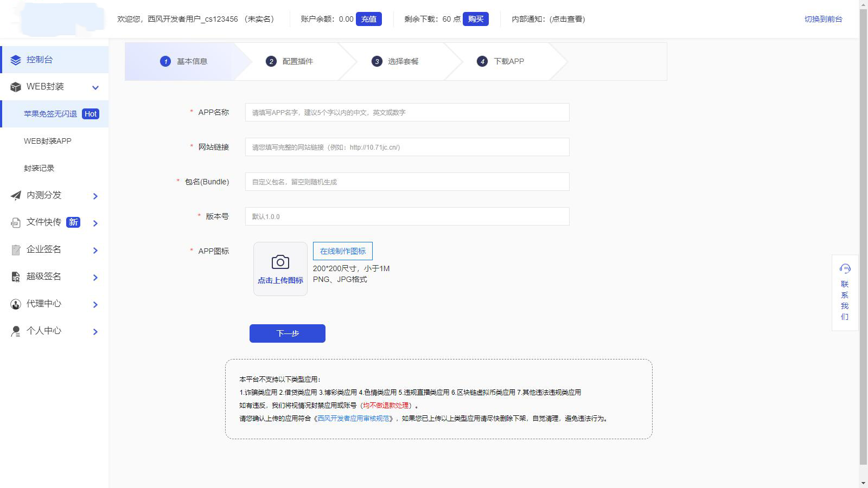This screenshot has width=868, height=488.
Task: Select the 文件快传 file transfer icon
Action: pos(15,222)
